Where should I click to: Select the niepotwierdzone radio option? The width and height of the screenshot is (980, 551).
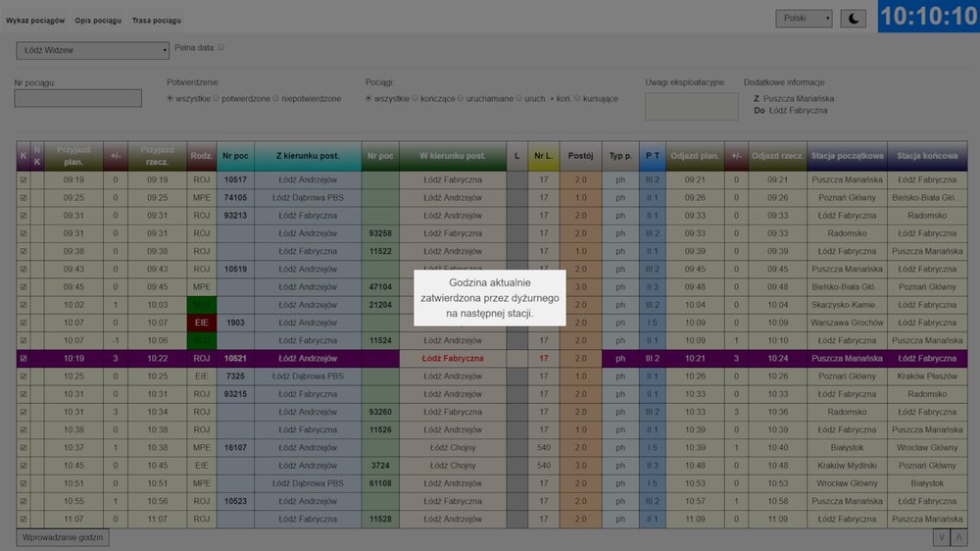(276, 99)
